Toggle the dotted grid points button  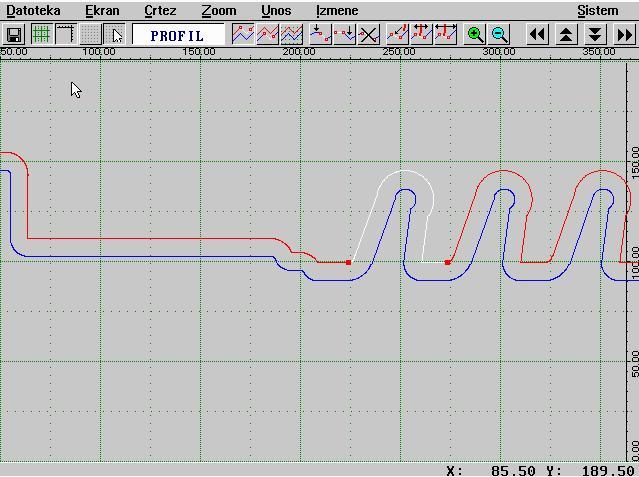[x=90, y=35]
